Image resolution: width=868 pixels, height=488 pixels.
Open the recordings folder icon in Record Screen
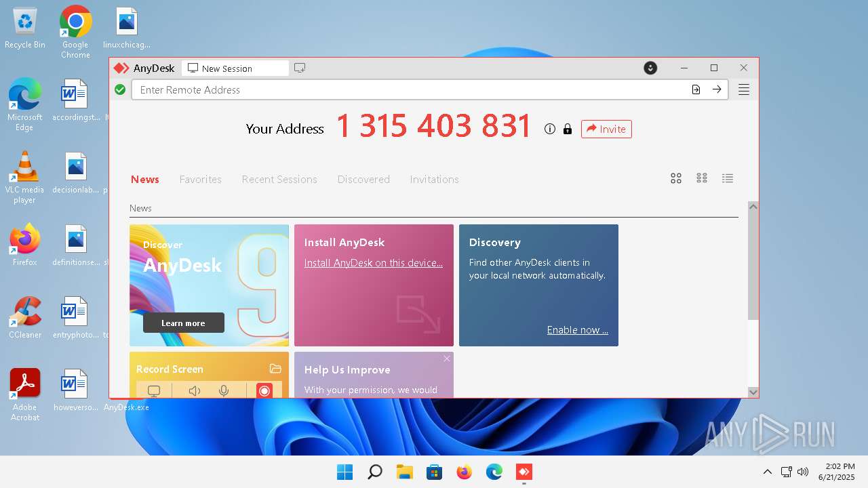click(275, 369)
